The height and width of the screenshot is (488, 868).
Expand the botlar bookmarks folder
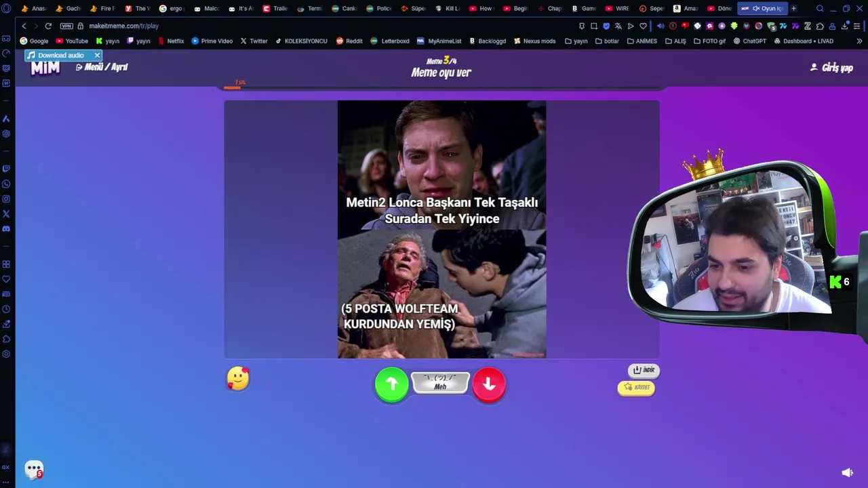607,41
